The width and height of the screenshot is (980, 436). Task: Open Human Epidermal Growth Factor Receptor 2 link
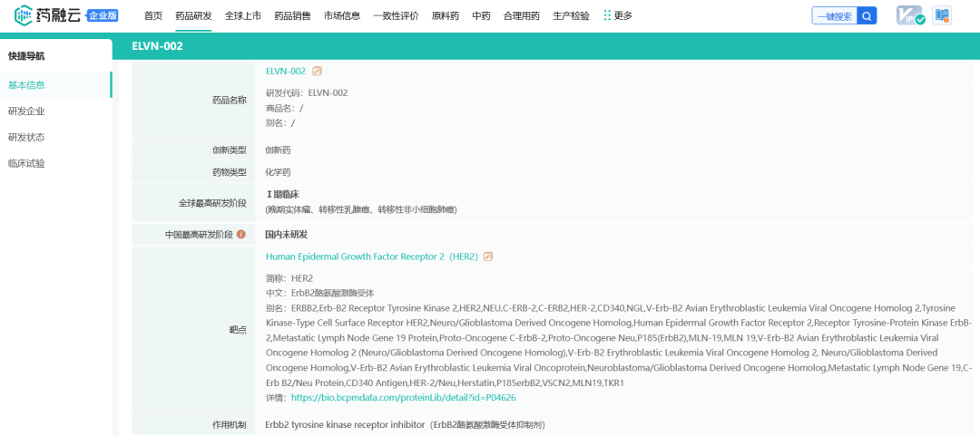coord(372,257)
